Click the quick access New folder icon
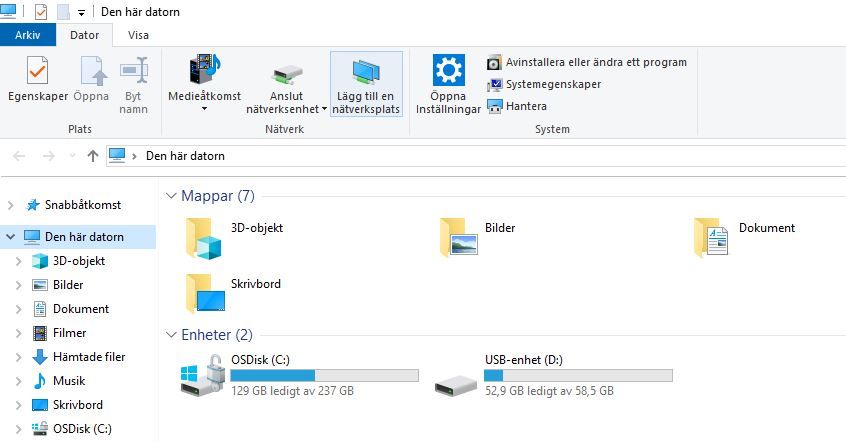This screenshot has width=846, height=442. 63,11
